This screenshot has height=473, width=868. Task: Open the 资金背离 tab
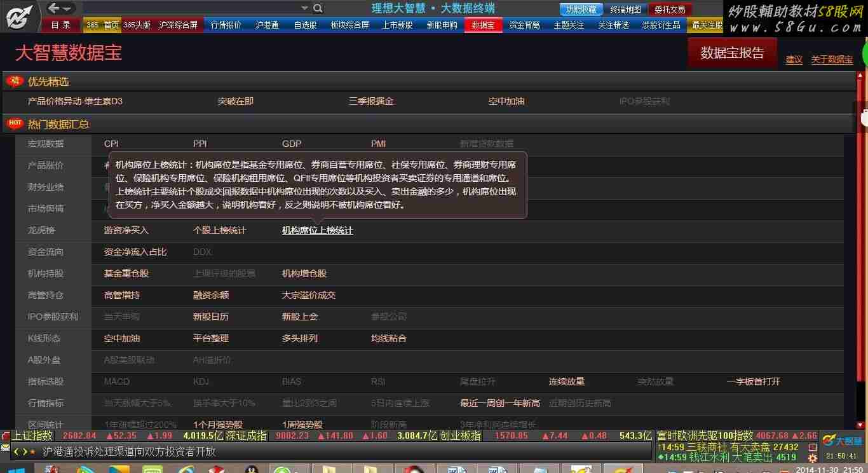click(x=525, y=25)
